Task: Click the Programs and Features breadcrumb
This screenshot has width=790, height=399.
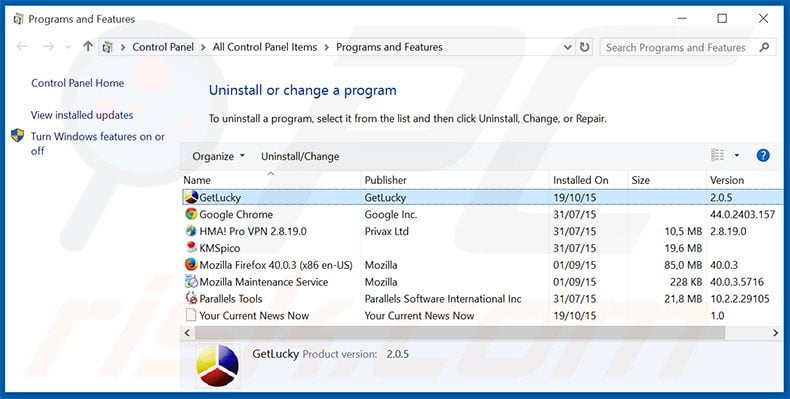Action: 389,47
